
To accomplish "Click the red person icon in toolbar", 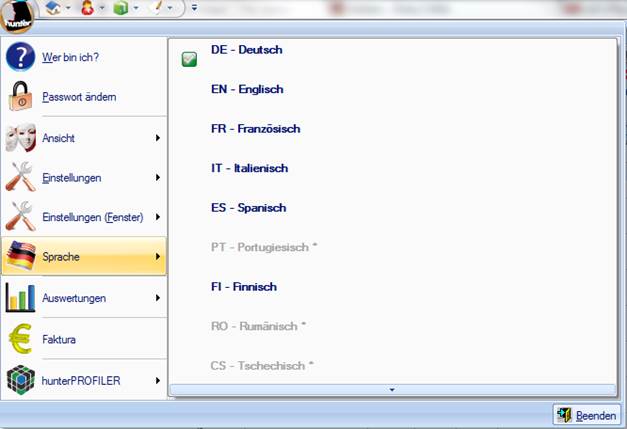I will point(87,8).
